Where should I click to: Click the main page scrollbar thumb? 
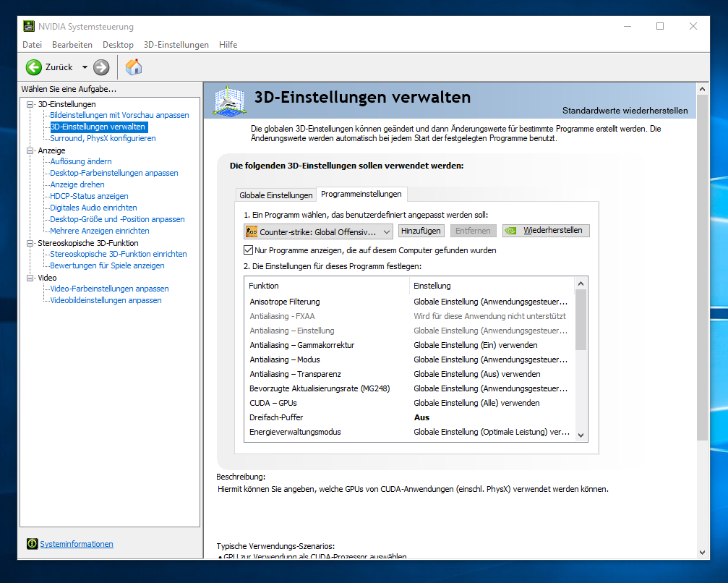pyautogui.click(x=702, y=268)
